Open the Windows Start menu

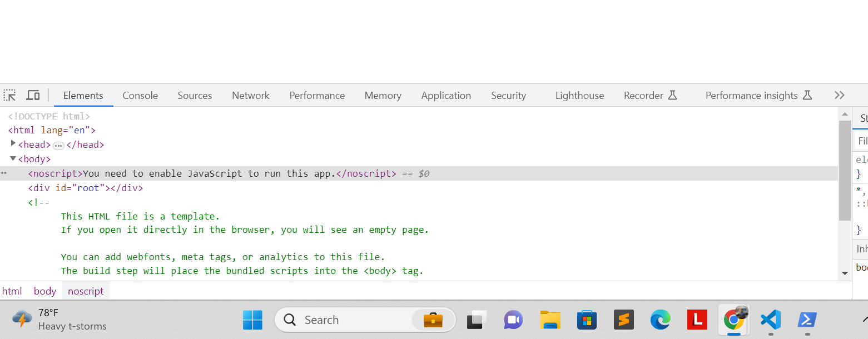[253, 320]
